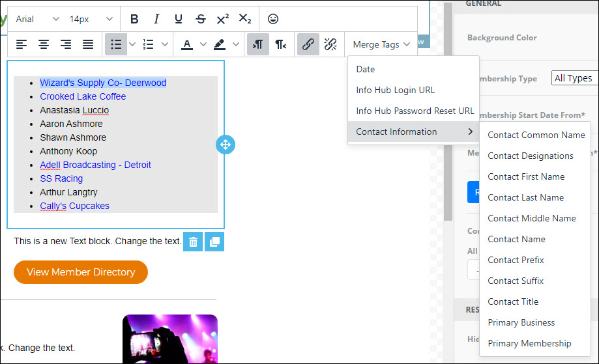Expand bullet list style options arrow
The height and width of the screenshot is (364, 599).
(132, 45)
